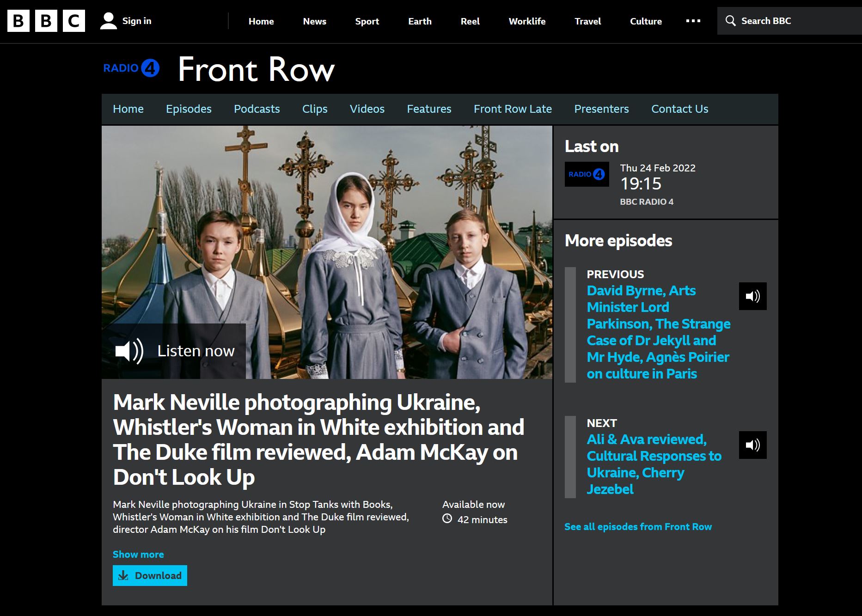862x616 pixels.
Task: Click the Sign in user icon
Action: [x=108, y=21]
